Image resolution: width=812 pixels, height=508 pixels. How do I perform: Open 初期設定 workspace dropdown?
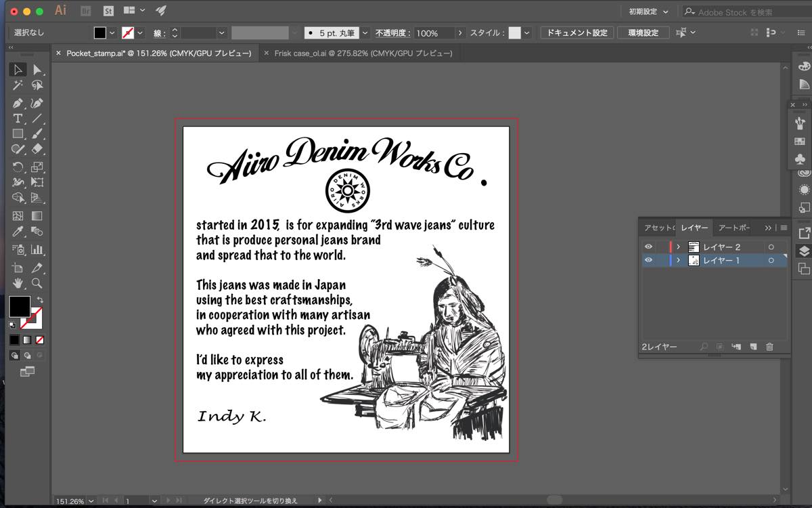click(x=648, y=12)
